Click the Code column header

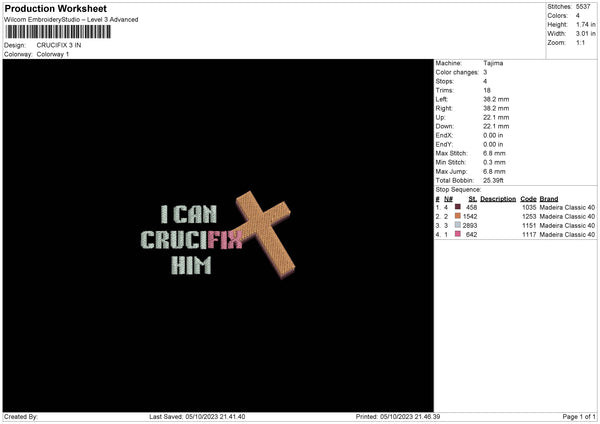[x=528, y=199]
